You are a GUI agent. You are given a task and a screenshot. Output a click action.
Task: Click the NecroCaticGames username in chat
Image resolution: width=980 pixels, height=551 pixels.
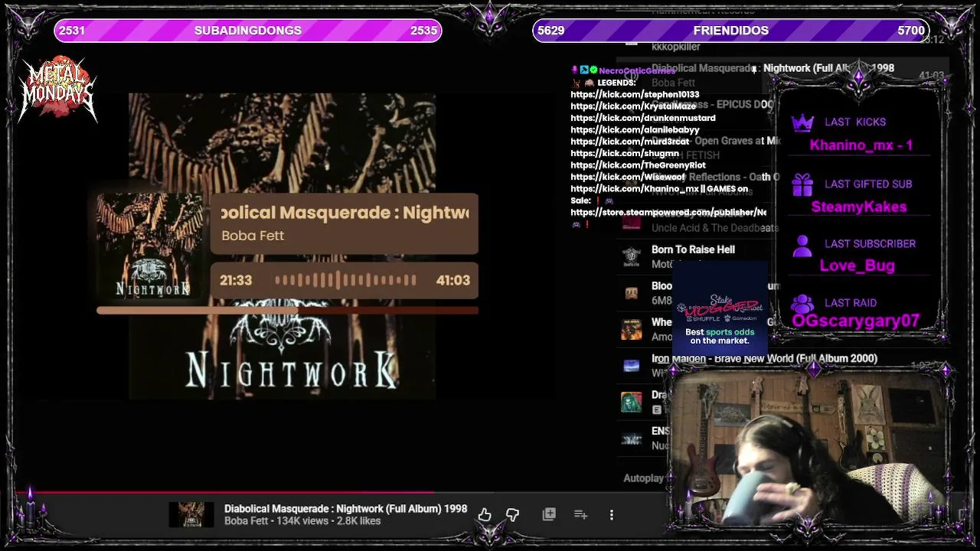(x=637, y=70)
